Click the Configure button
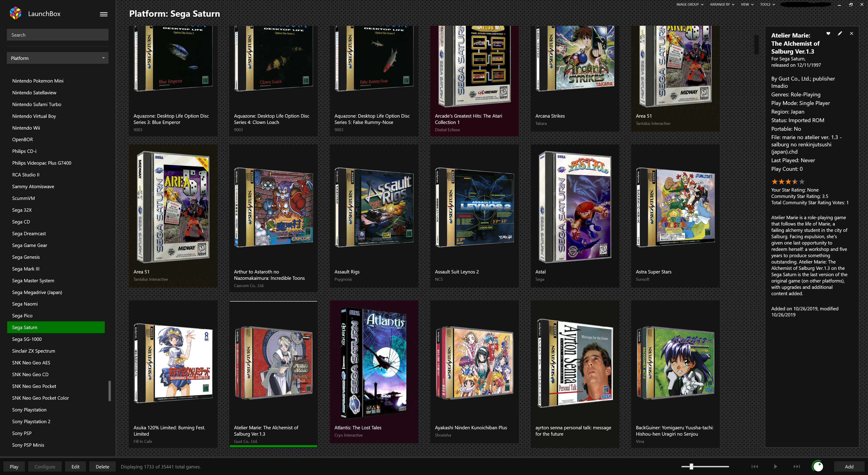The image size is (868, 475). click(45, 467)
